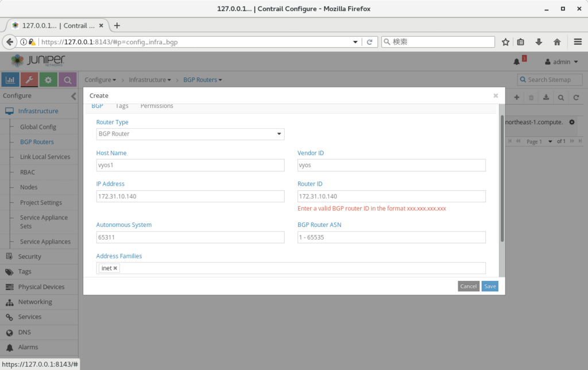
Task: Open the Firefox bookmarks list icon
Action: click(520, 41)
